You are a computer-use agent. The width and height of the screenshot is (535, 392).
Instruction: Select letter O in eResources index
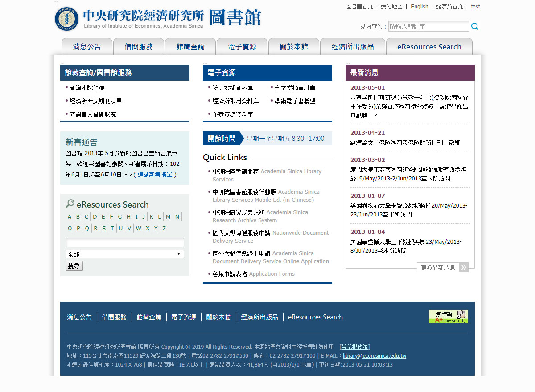pyautogui.click(x=70, y=229)
